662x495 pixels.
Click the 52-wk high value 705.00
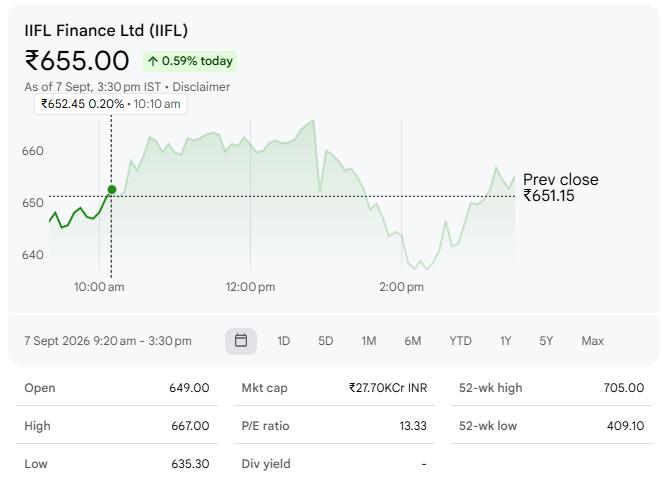pos(624,388)
